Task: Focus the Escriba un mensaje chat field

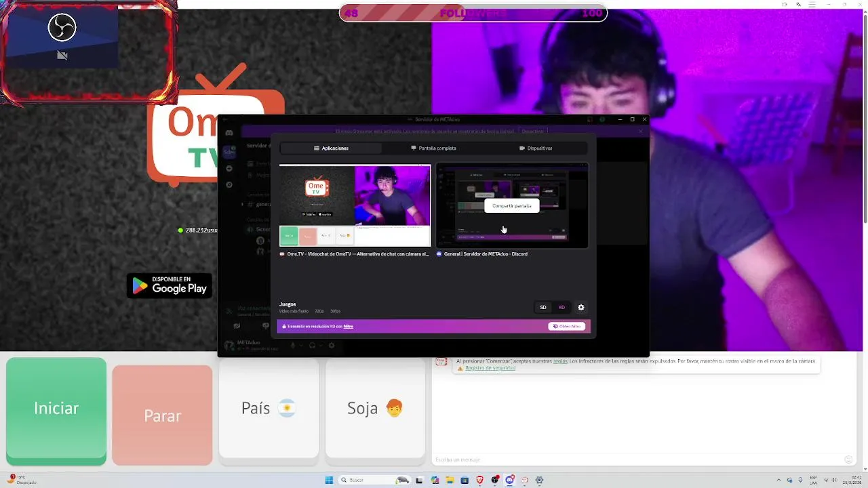Action: (637, 460)
